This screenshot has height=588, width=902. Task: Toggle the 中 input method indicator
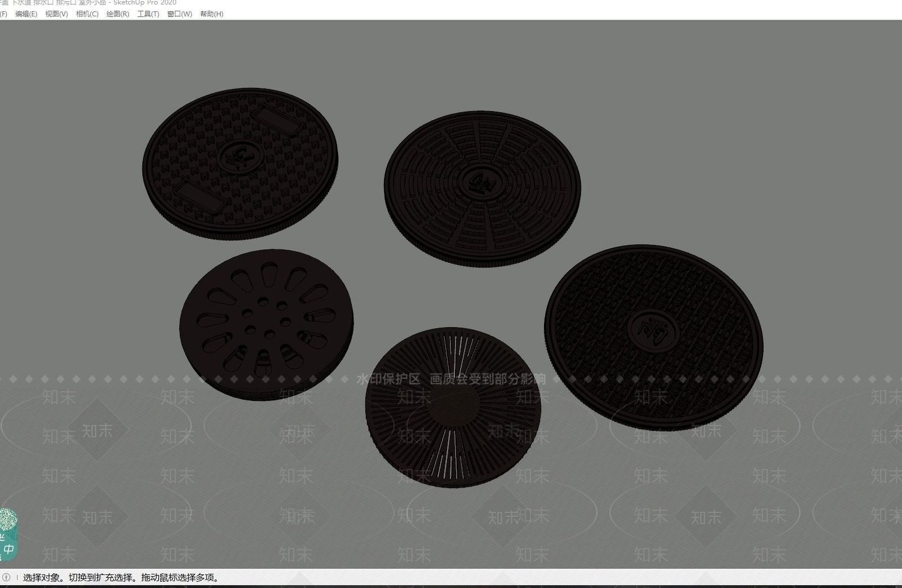(x=8, y=549)
